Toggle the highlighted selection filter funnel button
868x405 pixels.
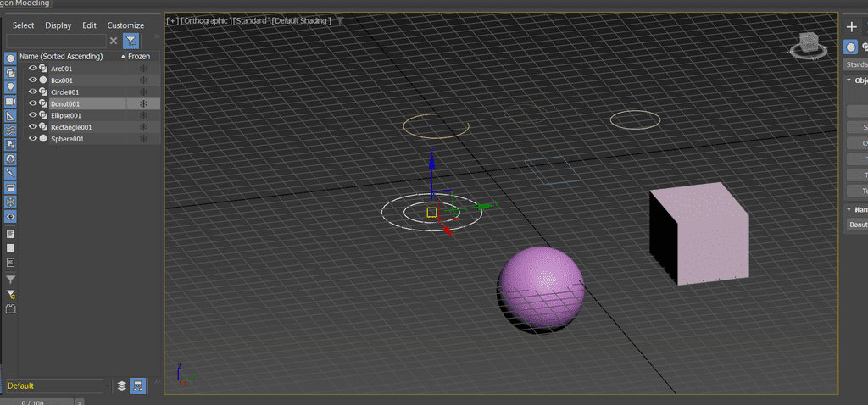pos(131,41)
